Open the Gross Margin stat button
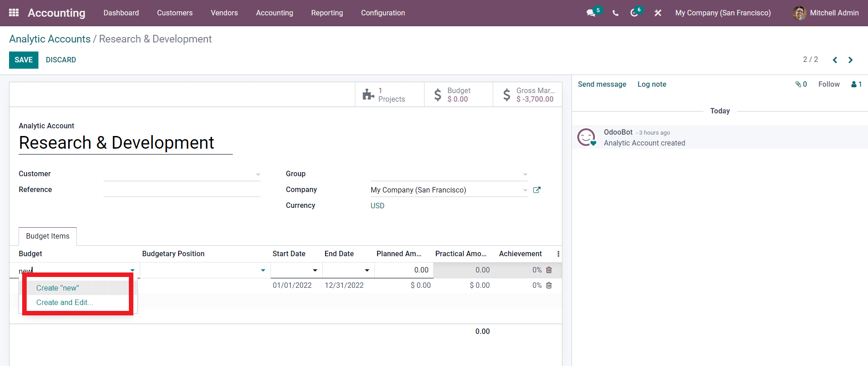Viewport: 868px width, 366px height. pos(528,94)
